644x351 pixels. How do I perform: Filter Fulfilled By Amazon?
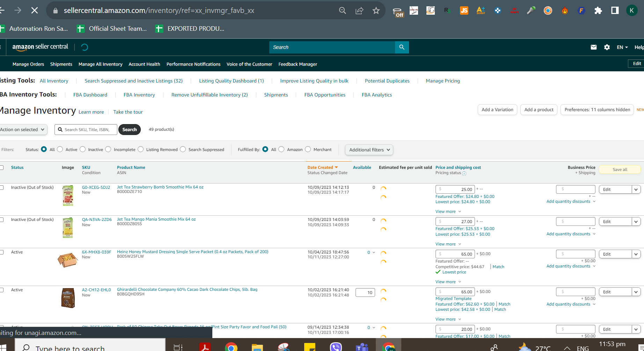click(281, 149)
